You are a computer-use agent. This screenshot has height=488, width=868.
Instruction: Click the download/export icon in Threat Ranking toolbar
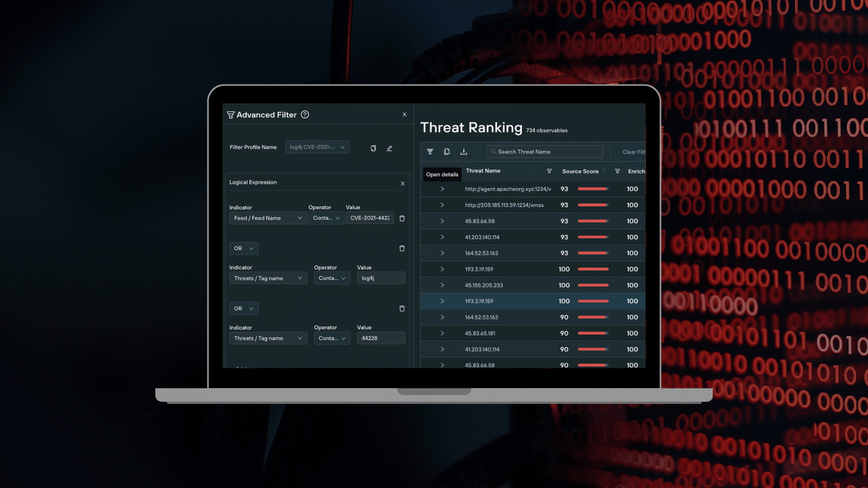click(x=464, y=151)
